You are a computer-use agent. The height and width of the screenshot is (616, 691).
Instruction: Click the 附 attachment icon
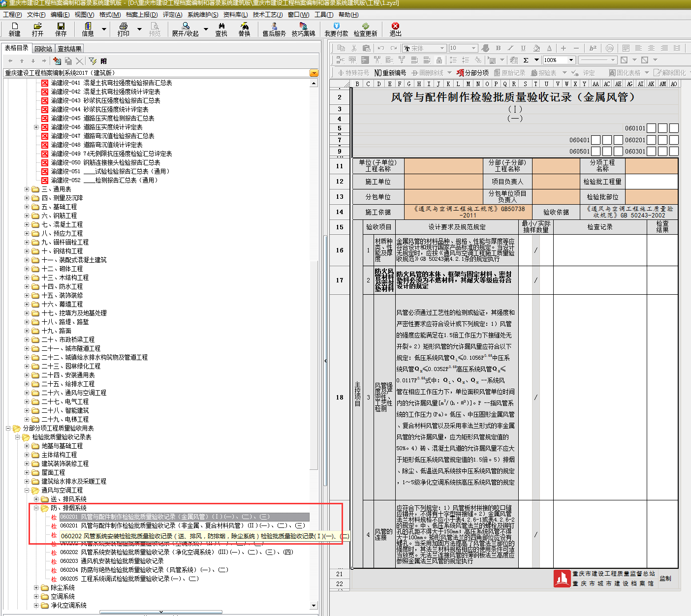(103, 61)
